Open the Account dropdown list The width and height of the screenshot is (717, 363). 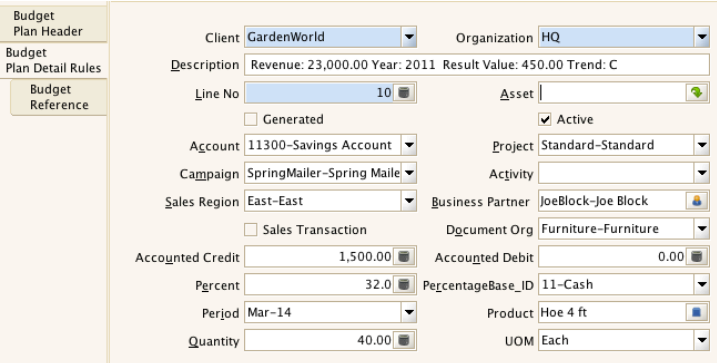click(x=409, y=145)
